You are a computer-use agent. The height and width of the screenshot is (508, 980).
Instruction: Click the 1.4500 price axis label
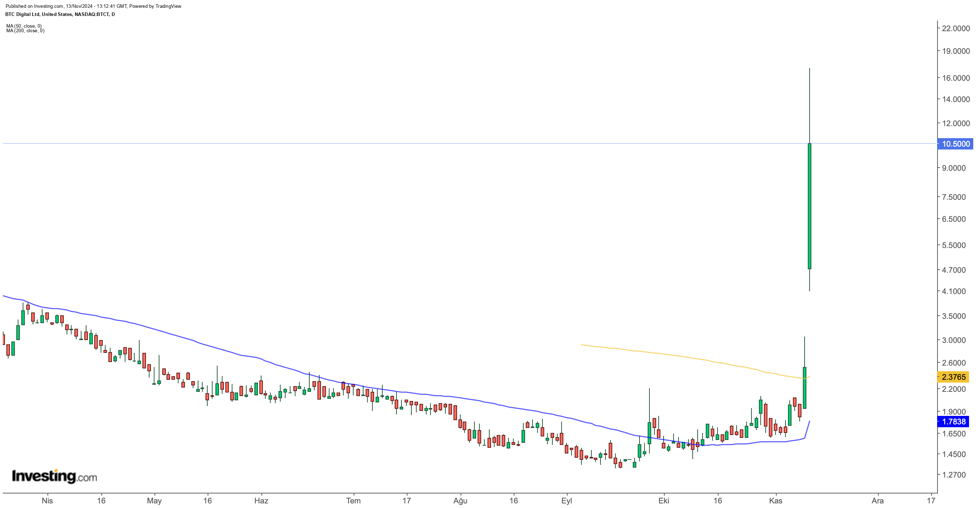[x=953, y=455]
